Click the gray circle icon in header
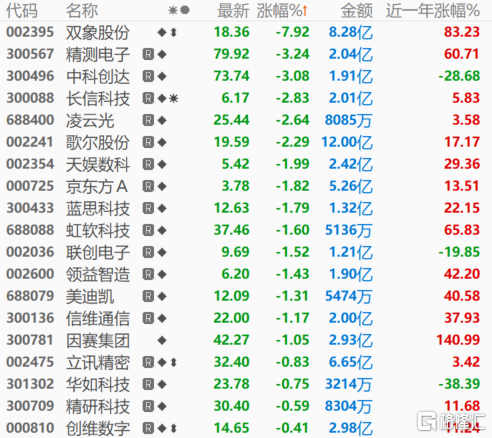The height and width of the screenshot is (438, 492). click(185, 10)
